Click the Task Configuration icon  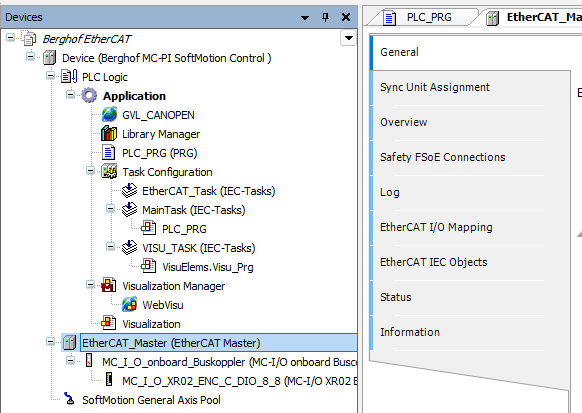pos(109,171)
